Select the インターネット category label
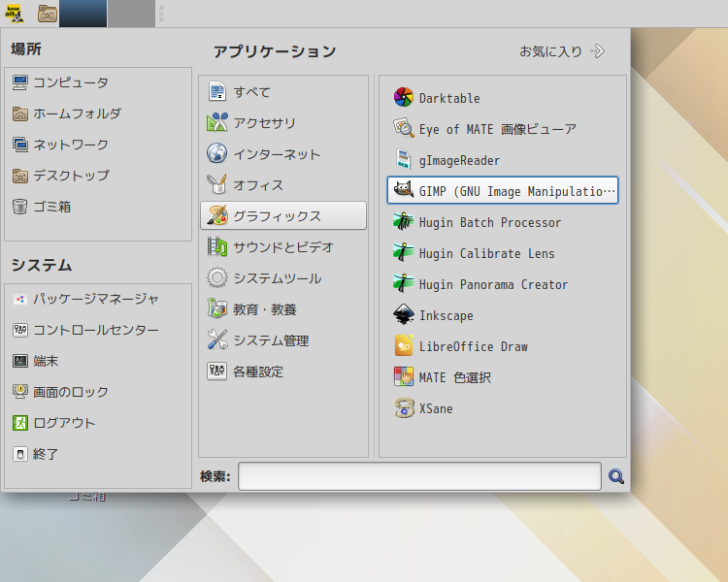 [277, 154]
